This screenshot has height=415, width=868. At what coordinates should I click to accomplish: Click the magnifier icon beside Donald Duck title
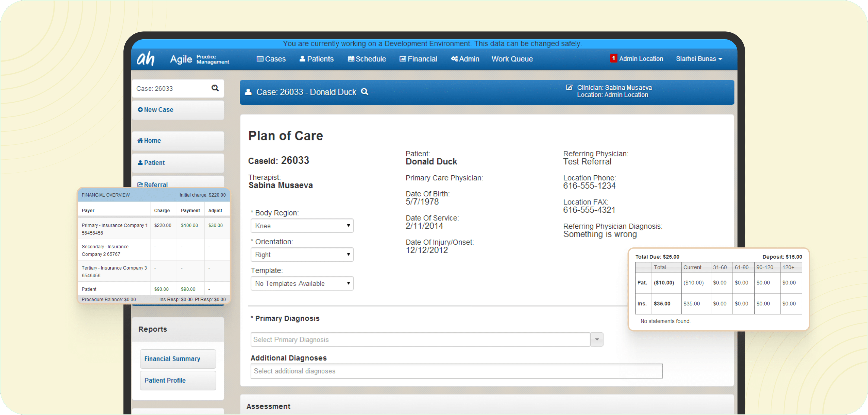click(x=365, y=92)
